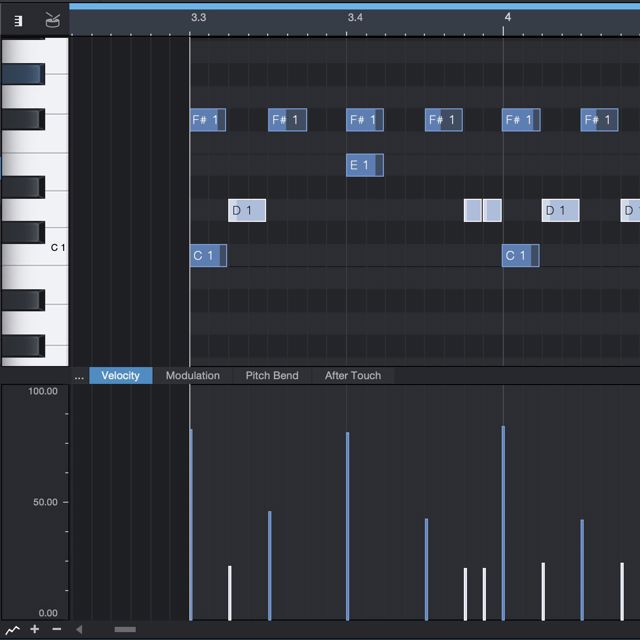Add a parameter lane with plus icon

click(x=35, y=629)
